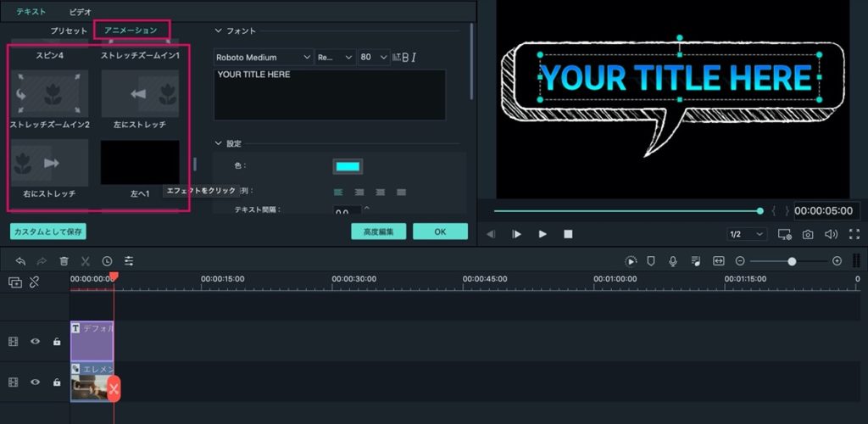This screenshot has width=868, height=424.
Task: Click the テキスト間隔 value field
Action: click(347, 211)
